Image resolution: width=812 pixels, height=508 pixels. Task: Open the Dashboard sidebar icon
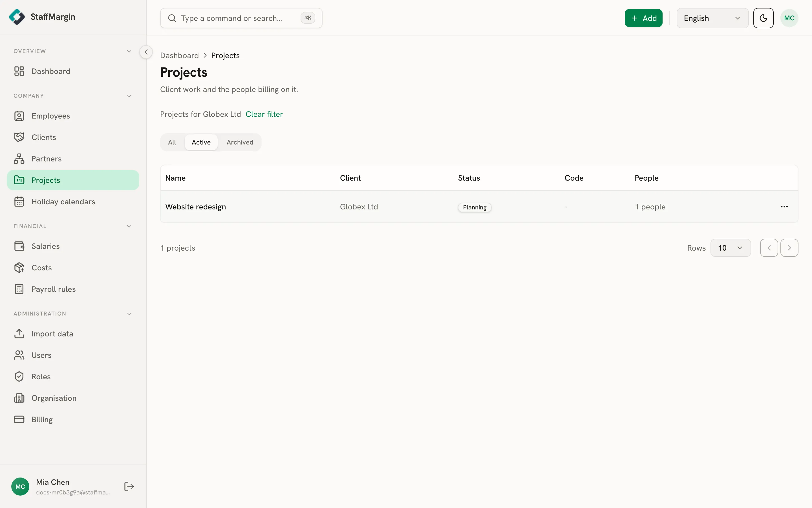(x=19, y=71)
